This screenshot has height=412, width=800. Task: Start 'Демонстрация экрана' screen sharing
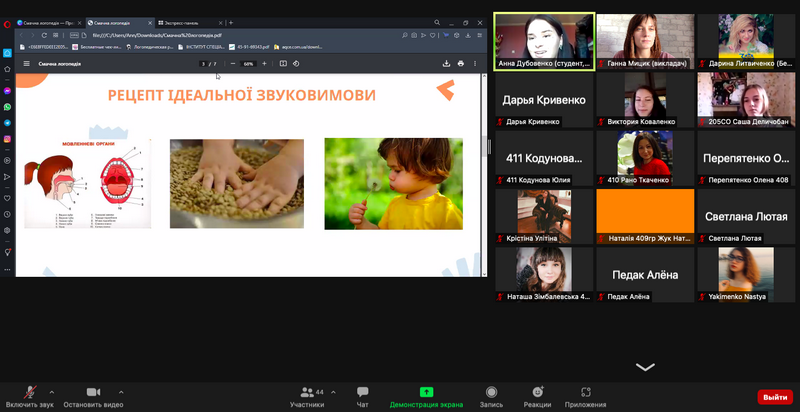pyautogui.click(x=427, y=397)
